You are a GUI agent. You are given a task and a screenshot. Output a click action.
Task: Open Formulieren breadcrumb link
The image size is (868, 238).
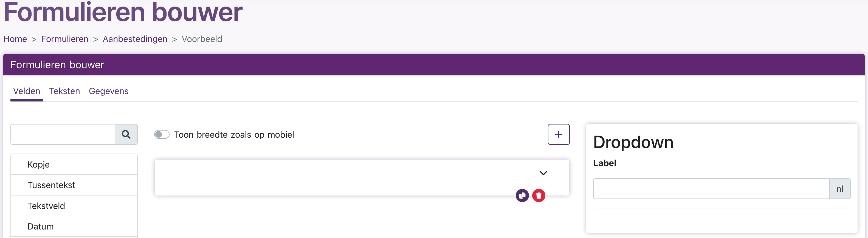pyautogui.click(x=65, y=39)
